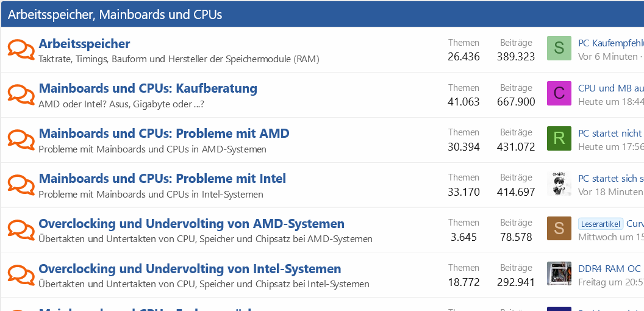The image size is (644, 311).
Task: Go to Mainboards und CPUs: Probleme mit Intel
Action: (162, 179)
